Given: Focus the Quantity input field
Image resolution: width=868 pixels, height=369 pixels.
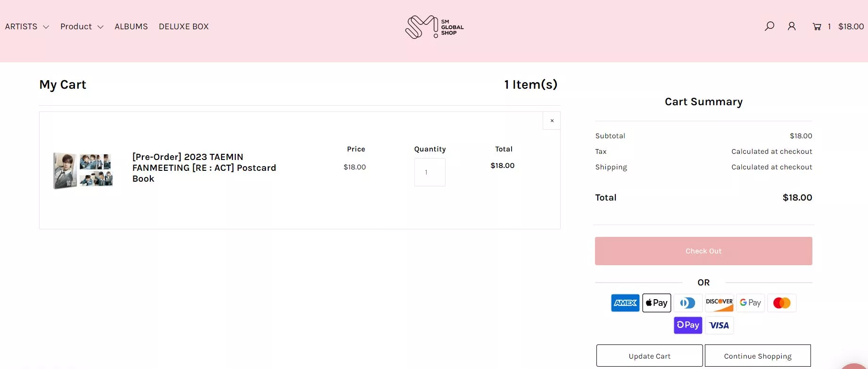Looking at the screenshot, I should (430, 172).
